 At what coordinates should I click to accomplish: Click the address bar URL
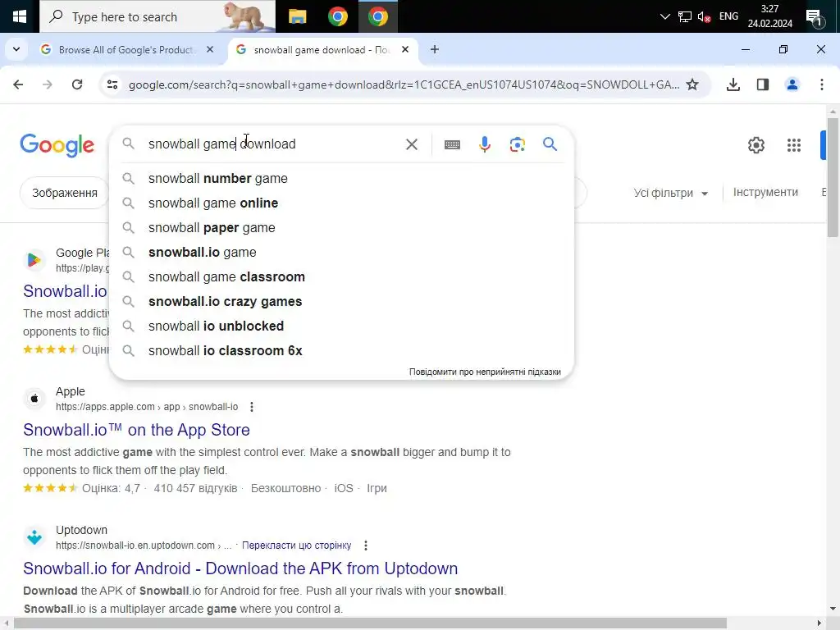(404, 84)
